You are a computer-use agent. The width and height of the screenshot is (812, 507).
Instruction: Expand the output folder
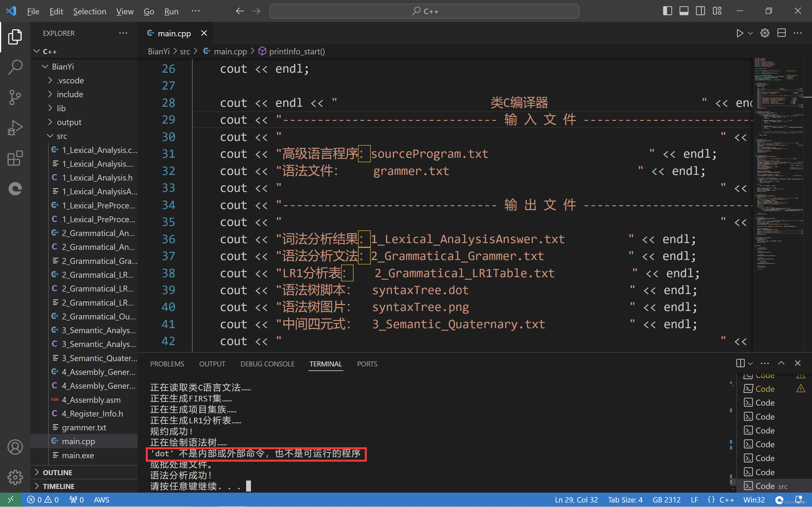[x=69, y=122]
